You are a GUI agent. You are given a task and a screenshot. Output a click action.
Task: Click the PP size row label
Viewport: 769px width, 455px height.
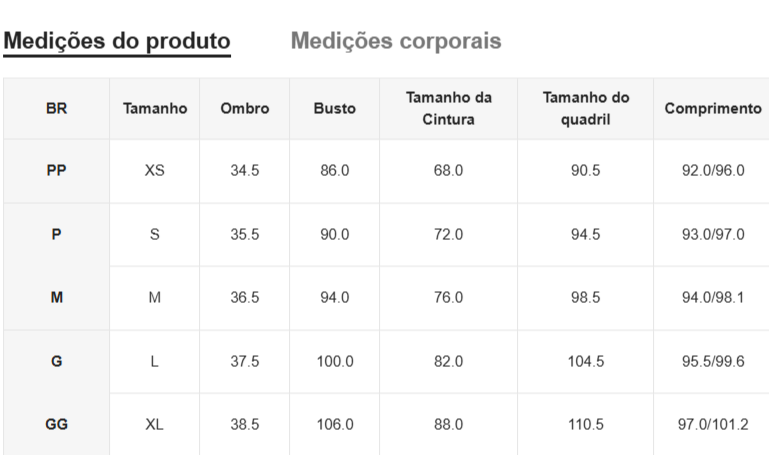[57, 170]
